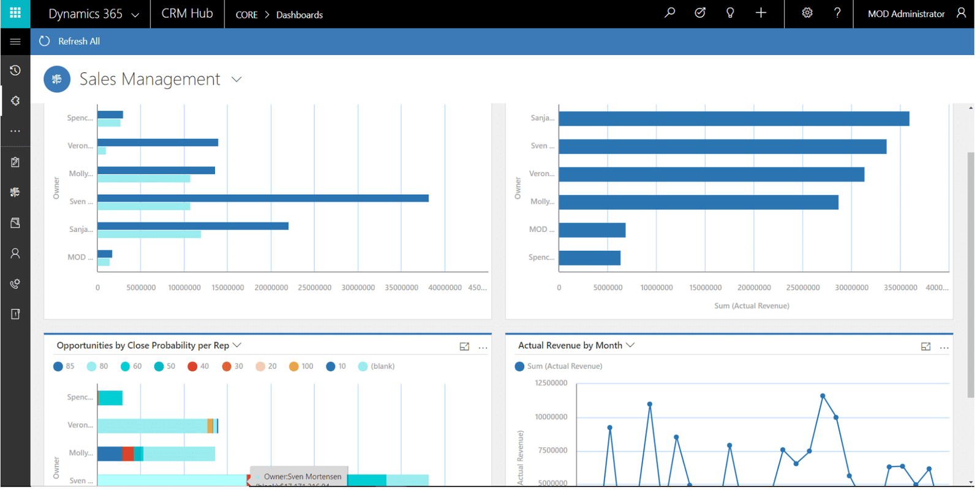This screenshot has height=492, width=980.
Task: Toggle the 85 legend swatch
Action: [x=58, y=367]
